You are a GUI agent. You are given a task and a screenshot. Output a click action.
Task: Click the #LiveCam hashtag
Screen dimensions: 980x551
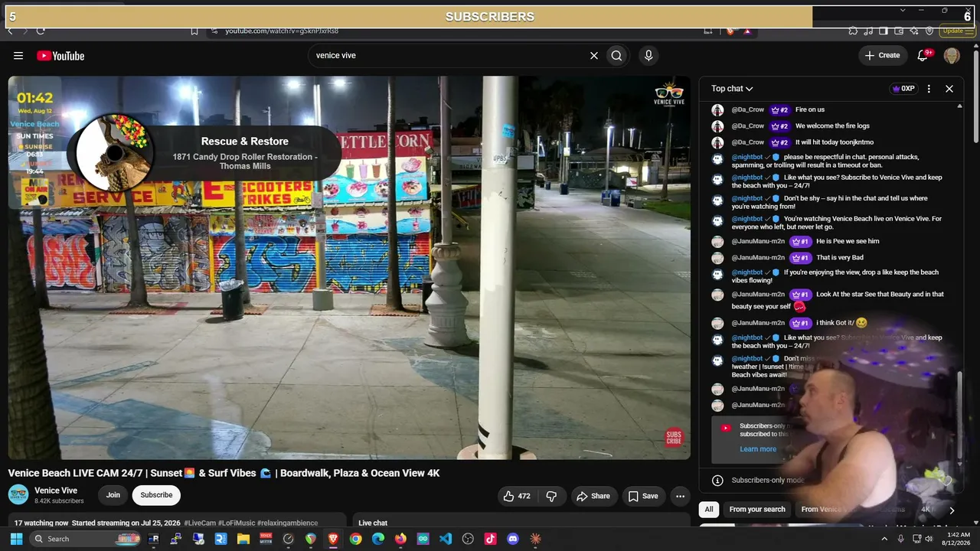[x=200, y=523]
